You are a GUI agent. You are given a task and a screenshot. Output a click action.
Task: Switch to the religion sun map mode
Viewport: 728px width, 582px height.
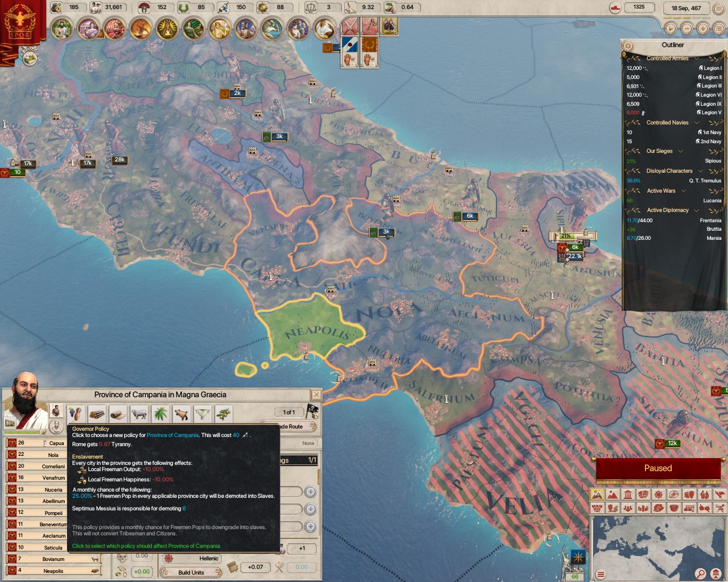click(x=658, y=494)
